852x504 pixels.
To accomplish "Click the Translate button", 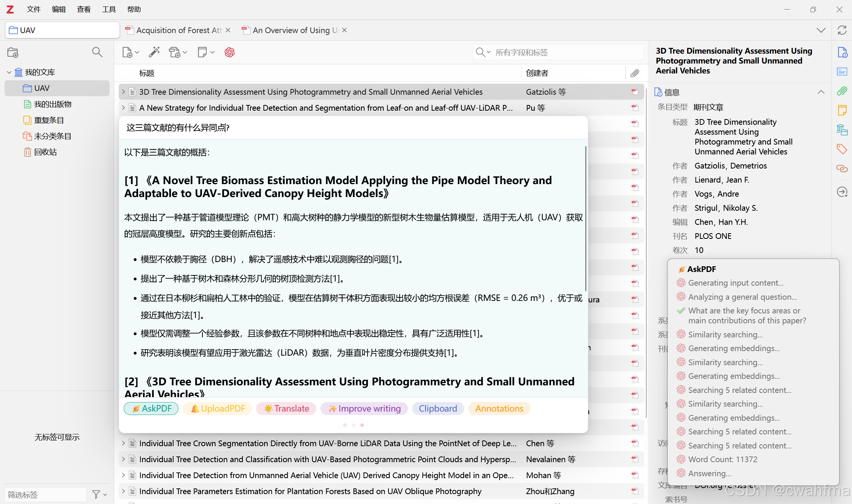I will pyautogui.click(x=286, y=409).
